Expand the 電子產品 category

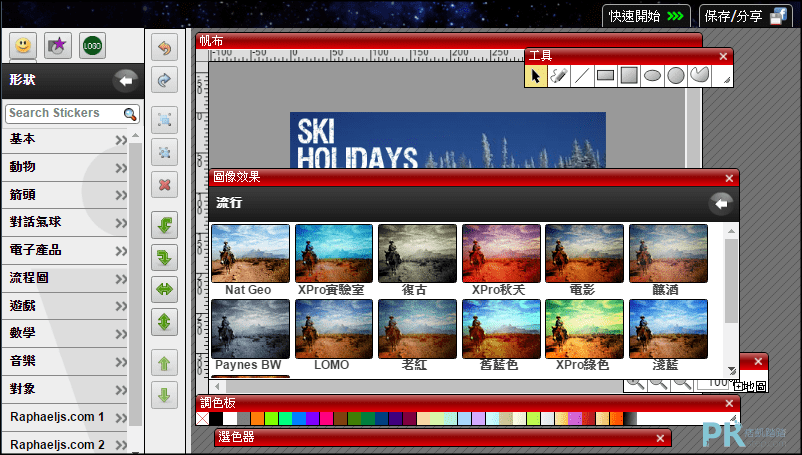pos(65,250)
